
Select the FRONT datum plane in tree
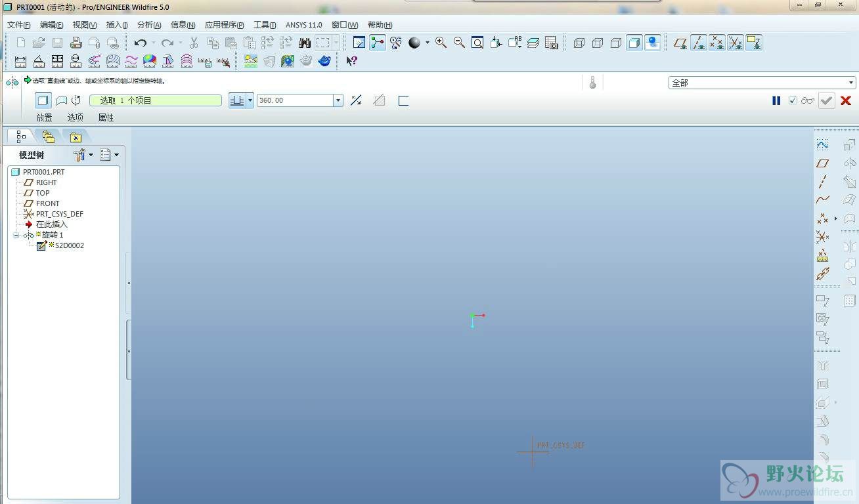[x=47, y=203]
